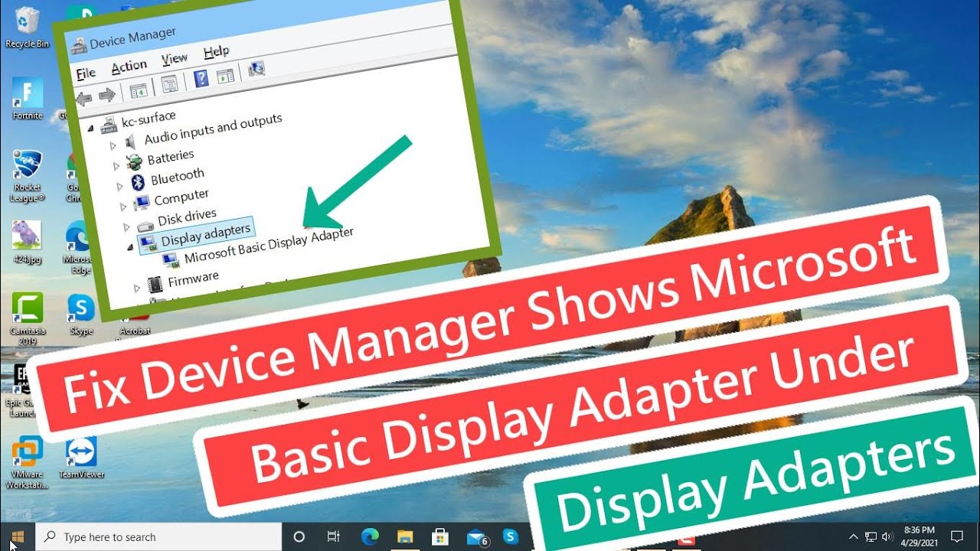Open the Mail app on the taskbar
The image size is (980, 551).
tap(476, 536)
